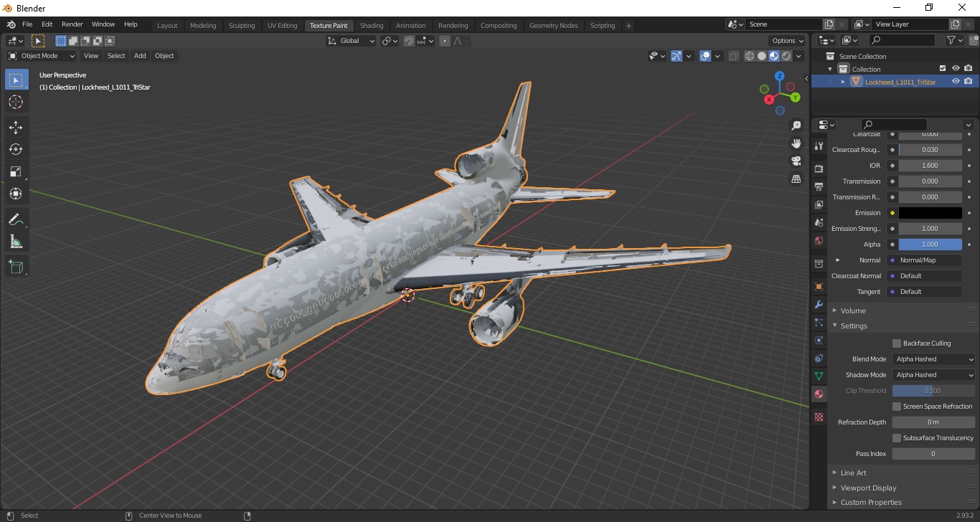980x522 pixels.
Task: Select the Cursor tool in left toolbar
Action: [x=16, y=102]
